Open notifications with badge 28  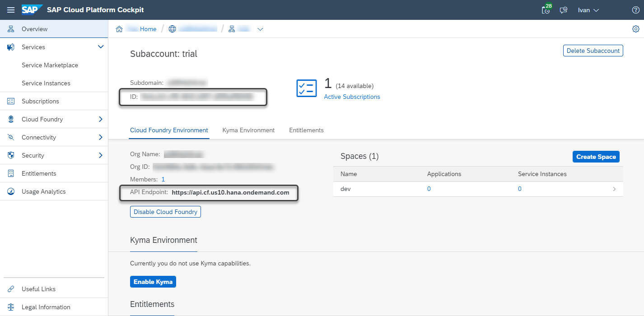tap(546, 9)
